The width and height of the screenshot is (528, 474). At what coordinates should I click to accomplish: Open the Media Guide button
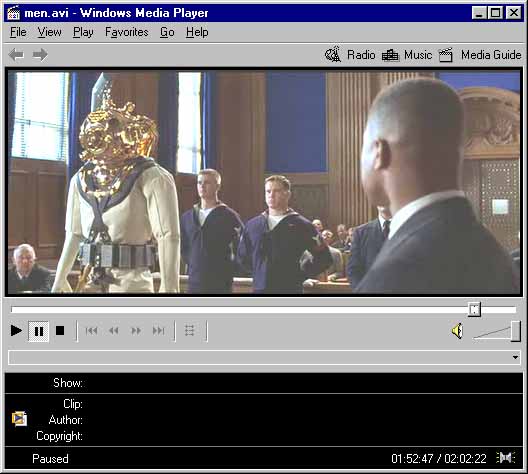pyautogui.click(x=481, y=55)
